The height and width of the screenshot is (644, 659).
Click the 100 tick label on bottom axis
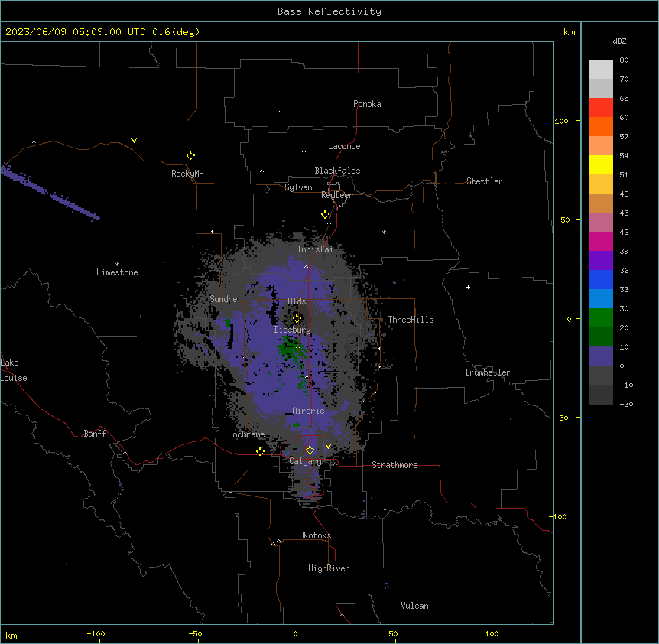[x=492, y=633]
